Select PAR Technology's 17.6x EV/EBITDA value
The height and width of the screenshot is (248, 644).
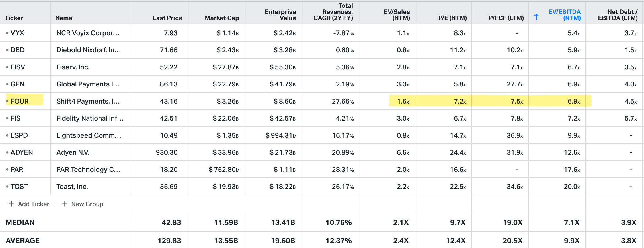point(572,170)
